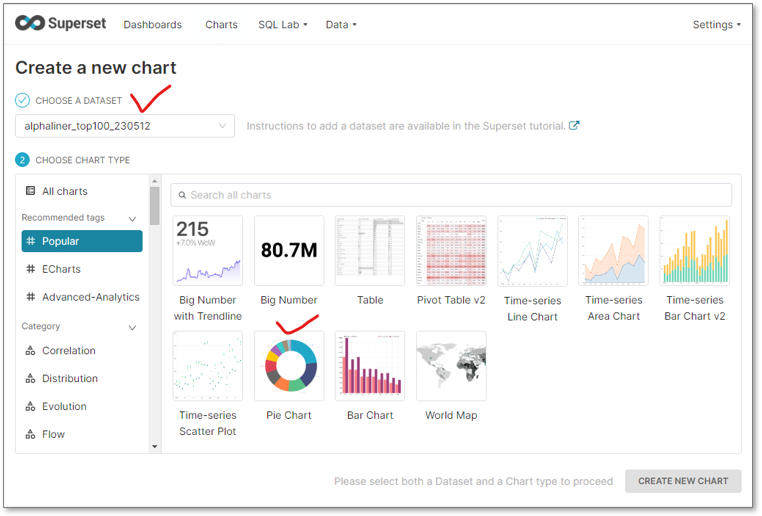762x516 pixels.
Task: Select the ECharts tag
Action: 82,269
